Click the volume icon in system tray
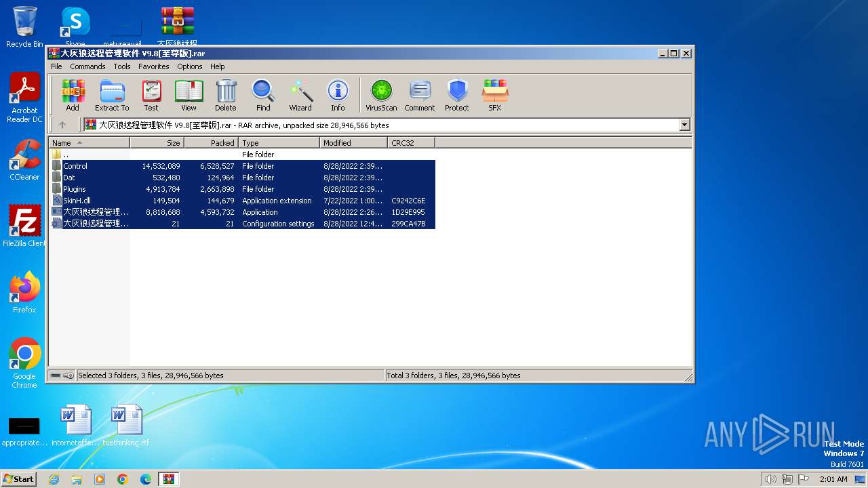868x488 pixels. click(770, 479)
